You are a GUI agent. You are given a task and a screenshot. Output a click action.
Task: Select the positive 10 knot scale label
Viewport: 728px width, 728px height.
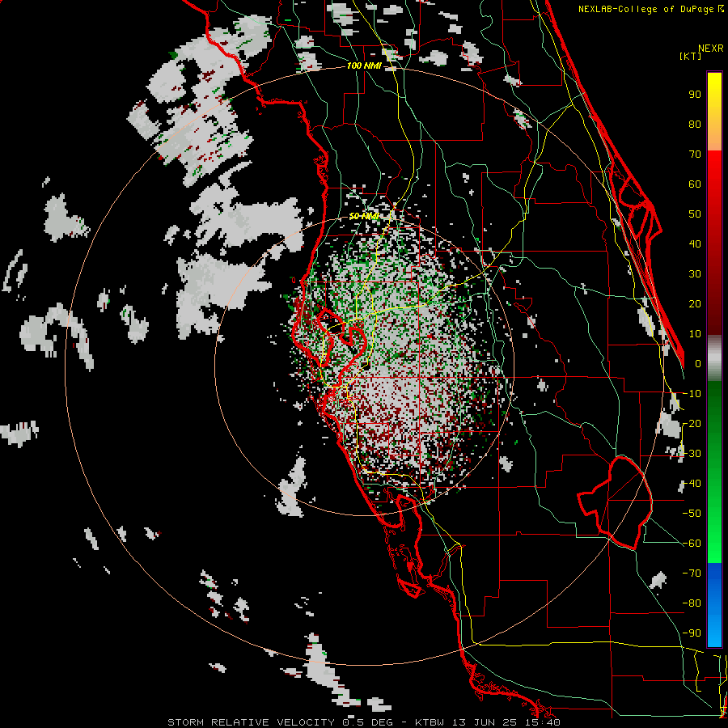point(695,334)
